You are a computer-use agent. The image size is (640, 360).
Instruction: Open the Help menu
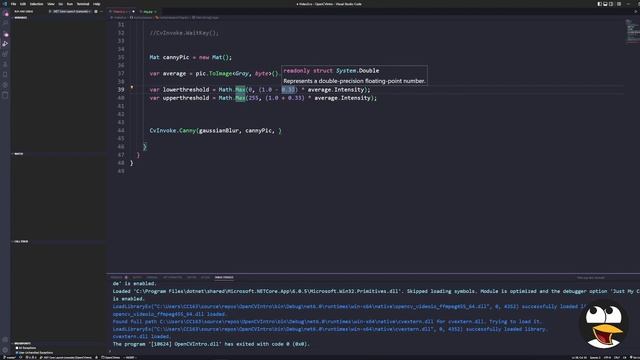pyautogui.click(x=97, y=4)
